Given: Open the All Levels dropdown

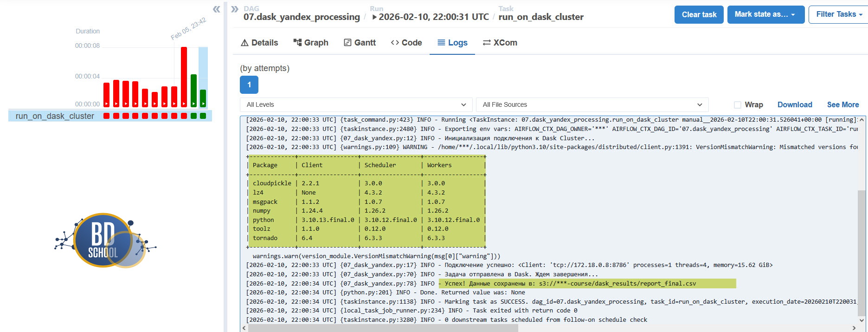Looking at the screenshot, I should pos(356,104).
